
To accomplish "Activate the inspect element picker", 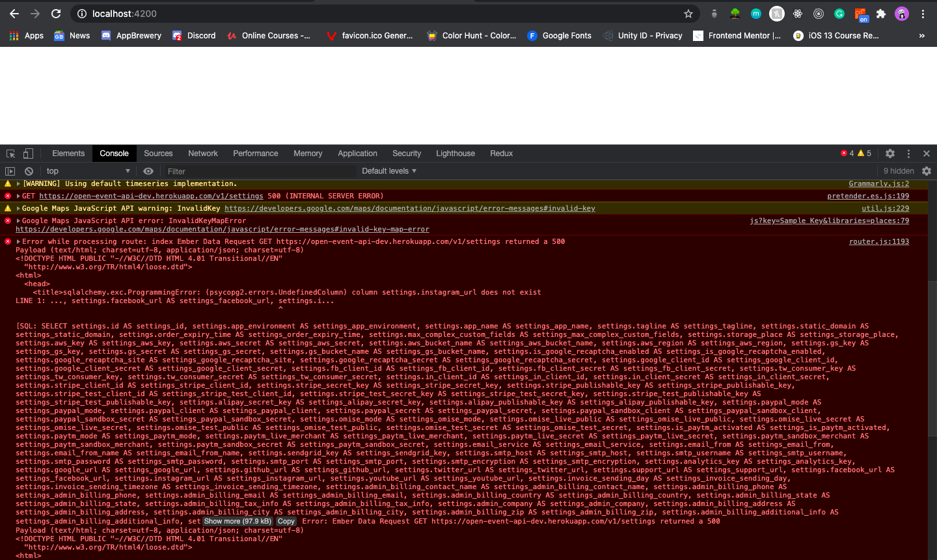I will pos(10,153).
